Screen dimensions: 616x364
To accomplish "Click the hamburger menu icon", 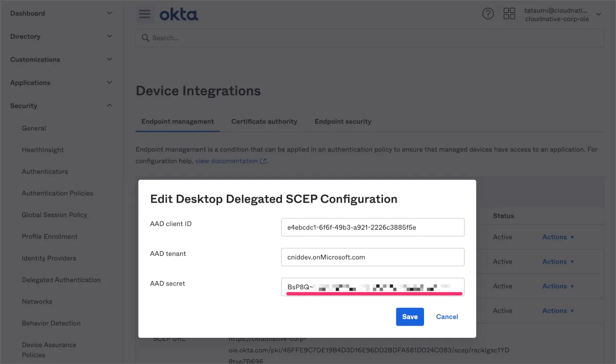I will coord(145,14).
